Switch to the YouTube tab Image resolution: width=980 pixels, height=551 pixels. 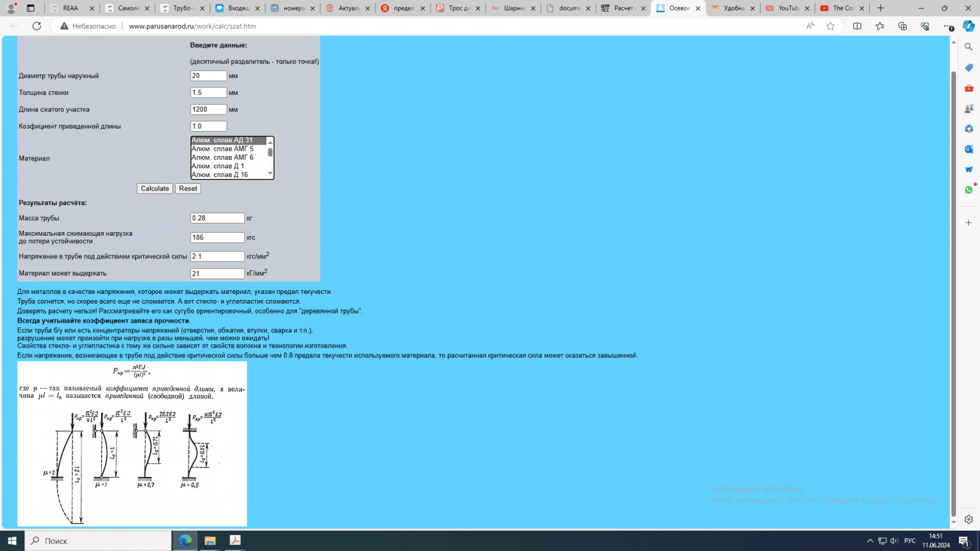(x=788, y=8)
